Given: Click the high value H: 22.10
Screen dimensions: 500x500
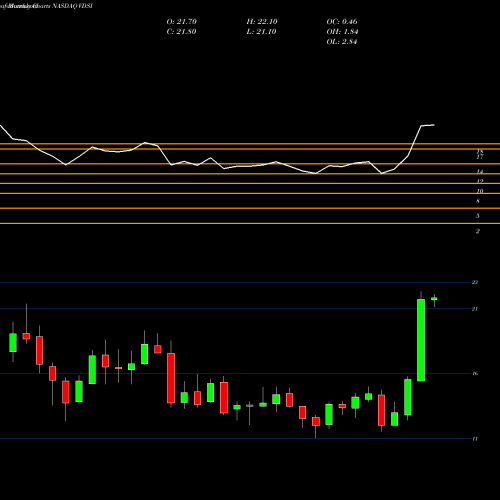Looking at the screenshot, I should (262, 22).
